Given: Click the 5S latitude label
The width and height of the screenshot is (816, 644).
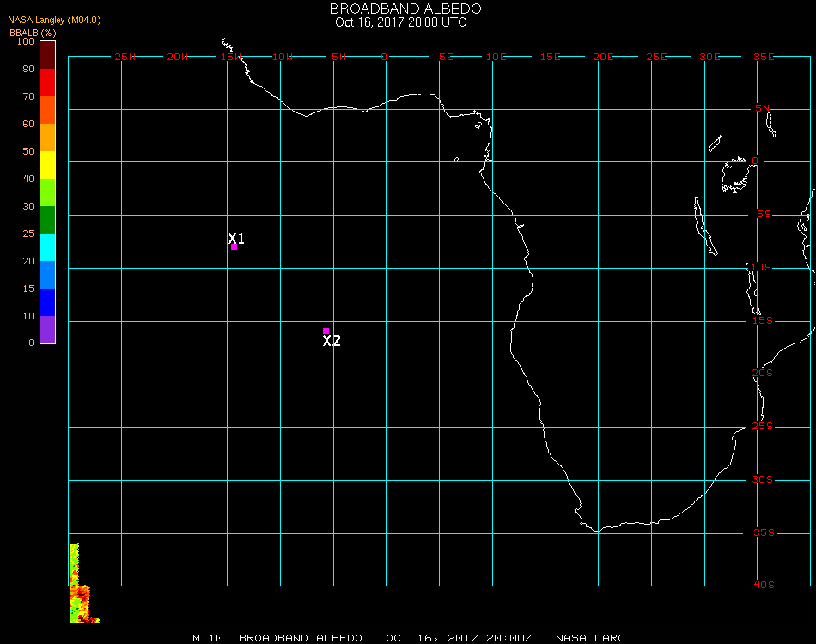Looking at the screenshot, I should (764, 215).
